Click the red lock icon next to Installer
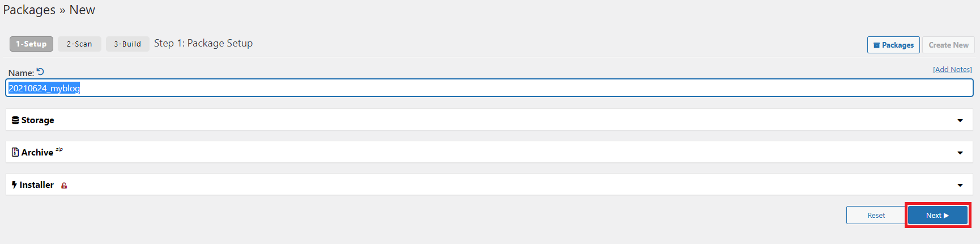980x244 pixels. (64, 186)
